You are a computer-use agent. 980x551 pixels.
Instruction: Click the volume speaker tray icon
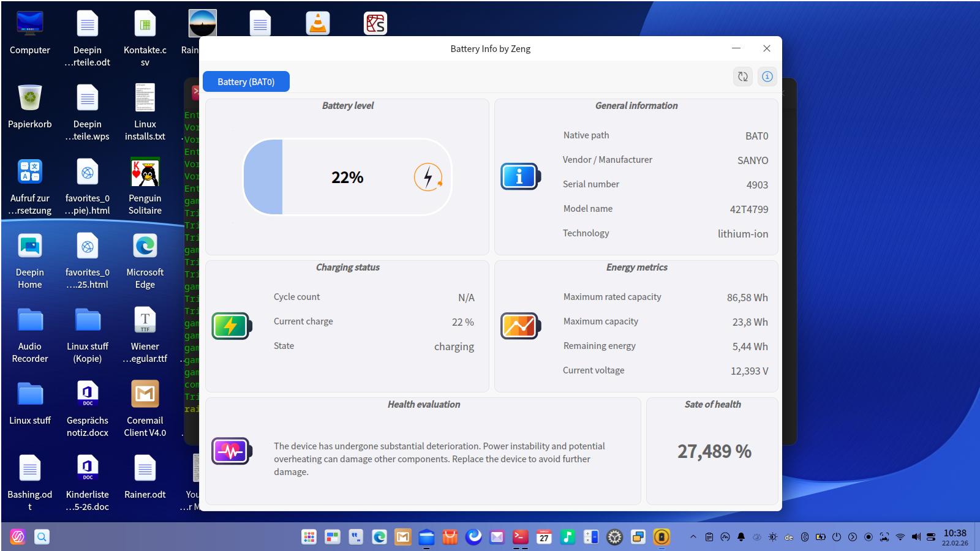click(x=916, y=537)
